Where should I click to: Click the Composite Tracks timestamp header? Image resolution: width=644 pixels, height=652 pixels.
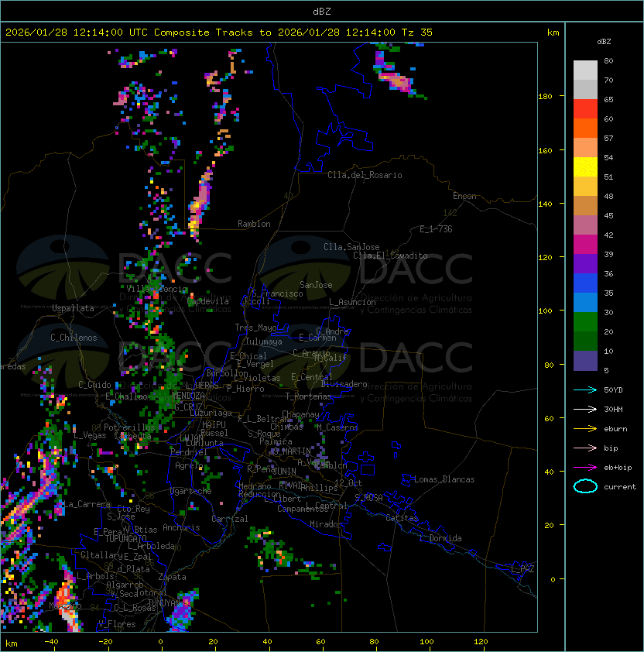(x=219, y=33)
